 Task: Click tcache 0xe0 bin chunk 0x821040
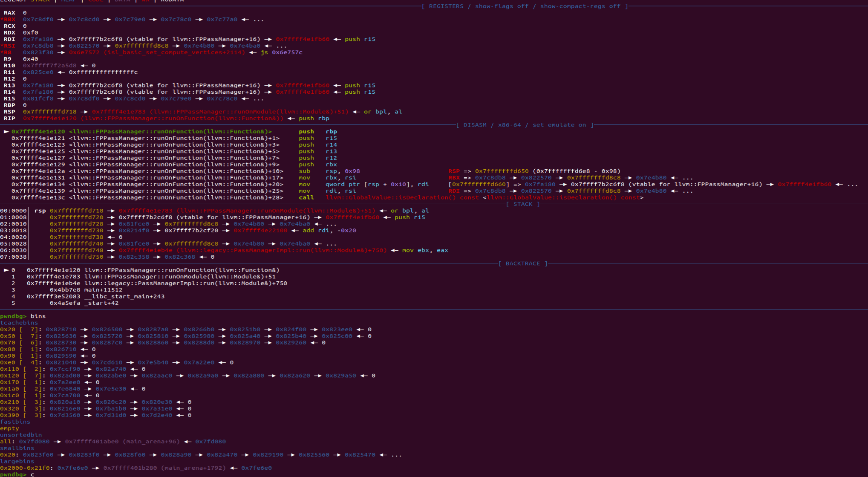coord(61,363)
